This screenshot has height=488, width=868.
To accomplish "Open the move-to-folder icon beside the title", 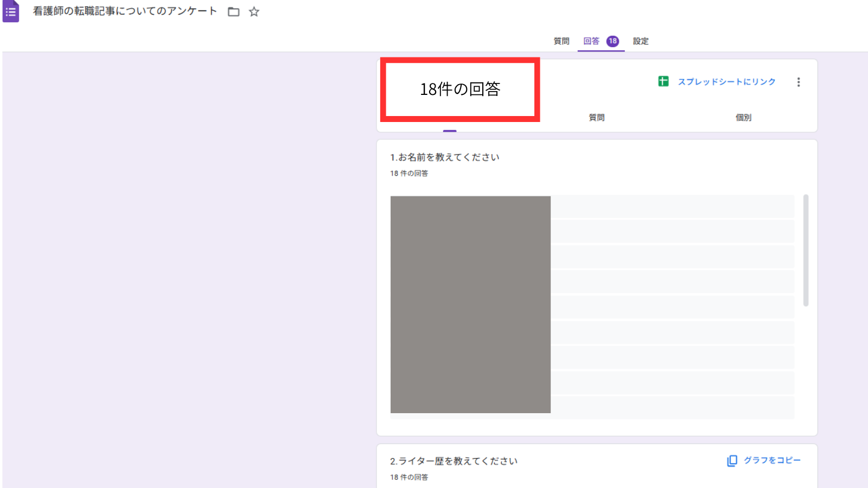I will point(233,12).
